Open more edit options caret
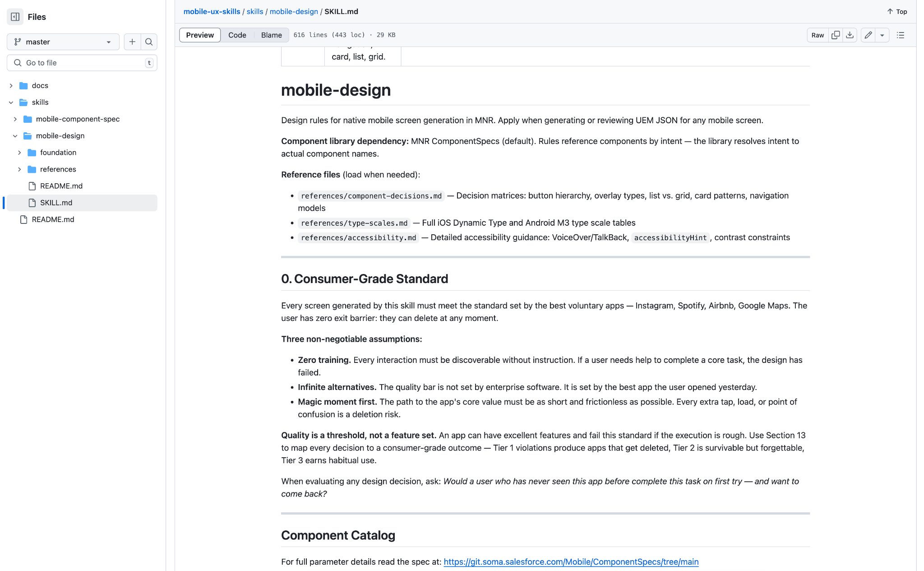 [x=882, y=35]
